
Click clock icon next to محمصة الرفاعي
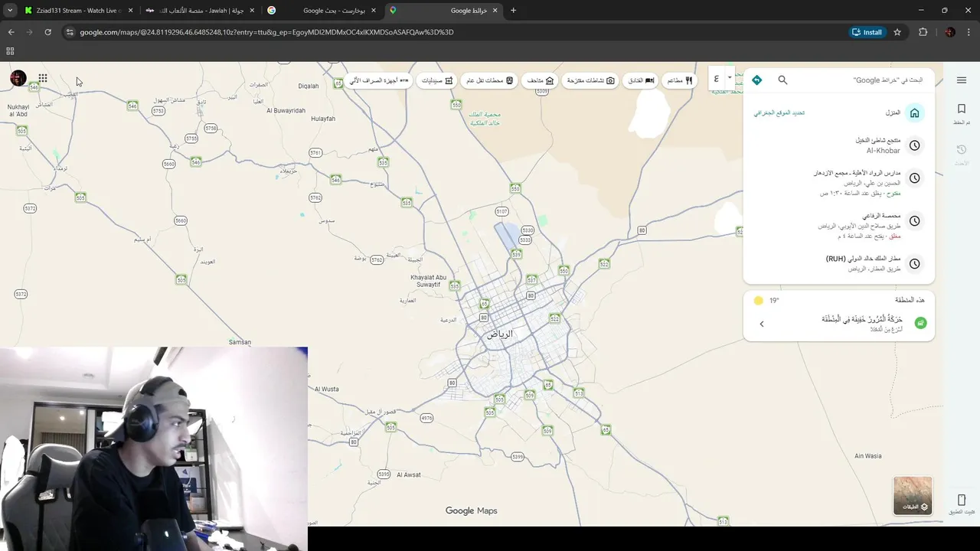[914, 221]
